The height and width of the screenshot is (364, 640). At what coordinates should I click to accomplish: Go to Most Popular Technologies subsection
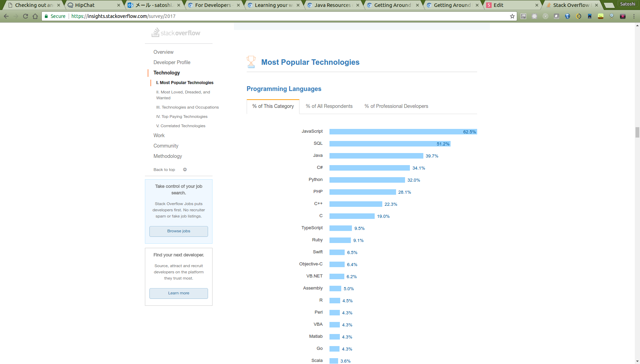185,83
